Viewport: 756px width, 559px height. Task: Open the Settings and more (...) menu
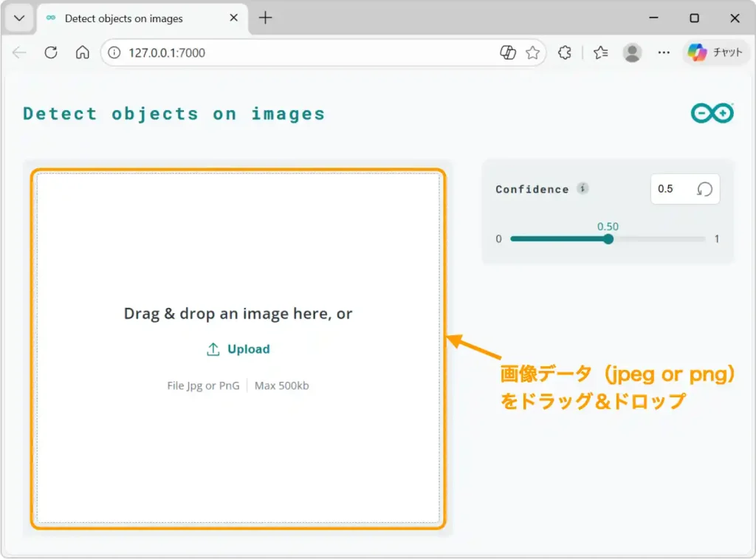tap(664, 52)
